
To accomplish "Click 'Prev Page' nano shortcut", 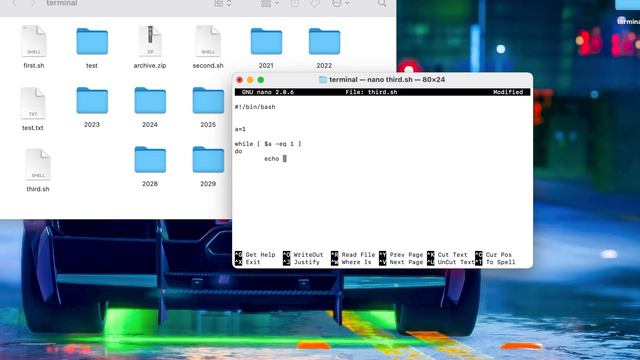I will click(407, 255).
